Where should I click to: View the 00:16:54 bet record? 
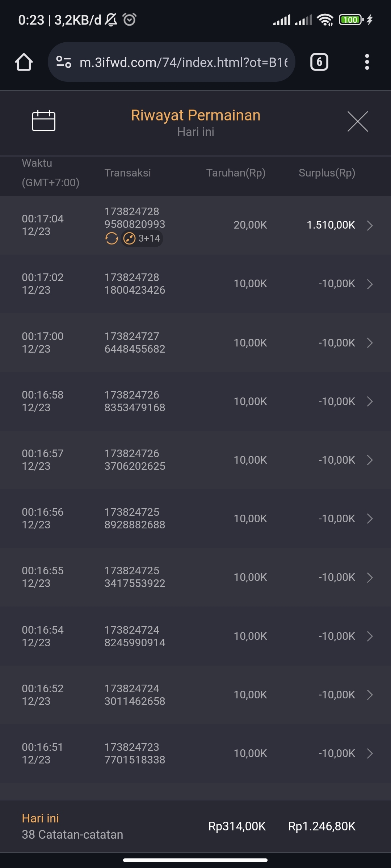click(195, 636)
